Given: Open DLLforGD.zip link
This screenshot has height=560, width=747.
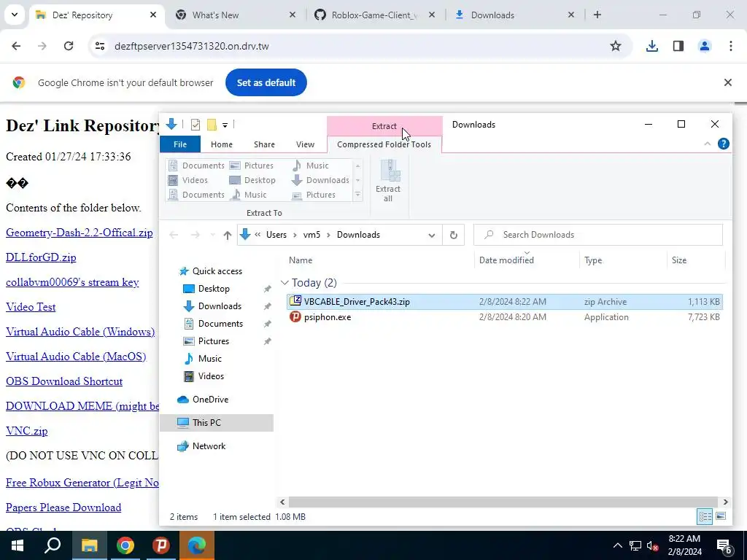Looking at the screenshot, I should pyautogui.click(x=41, y=257).
